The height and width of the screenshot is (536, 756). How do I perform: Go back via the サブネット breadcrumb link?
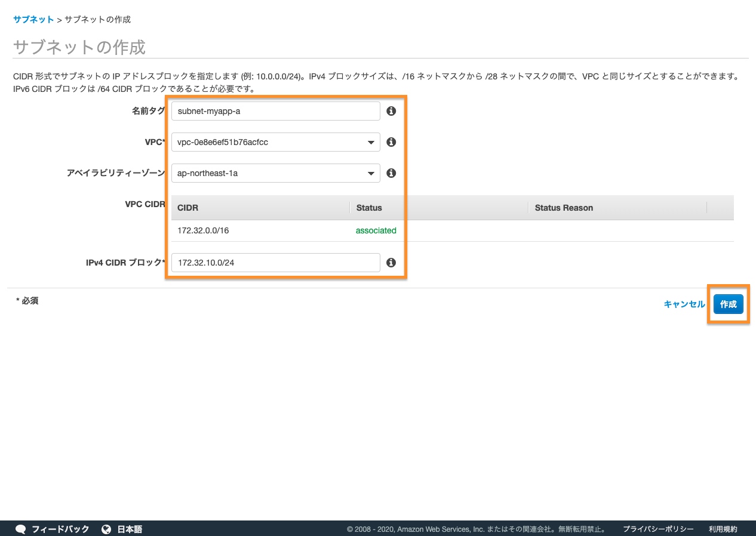(x=33, y=20)
